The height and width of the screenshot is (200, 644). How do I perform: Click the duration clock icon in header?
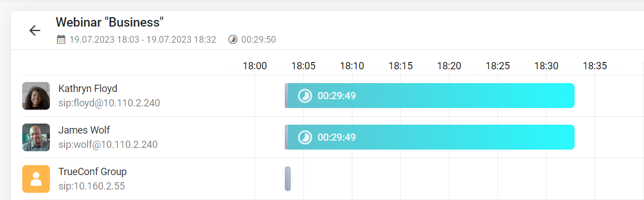(x=233, y=40)
